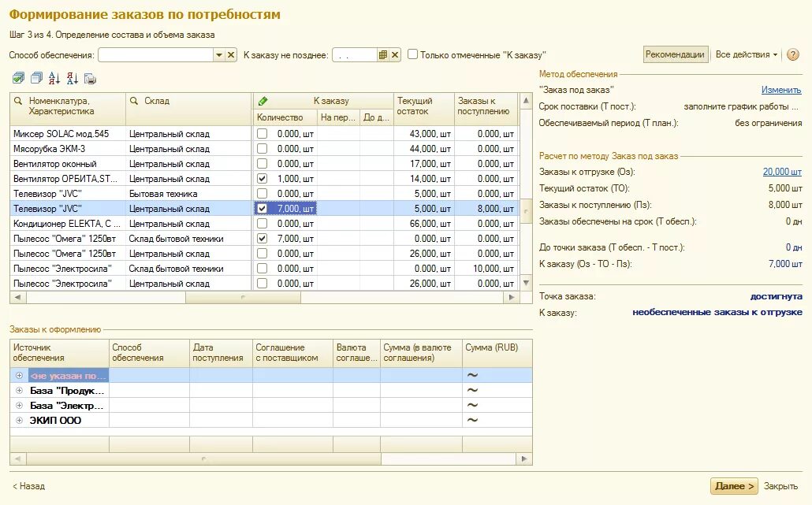This screenshot has height=505, width=812.
Task: Check Пылесос Омега Центральный склад row checkbox
Action: 262,254
